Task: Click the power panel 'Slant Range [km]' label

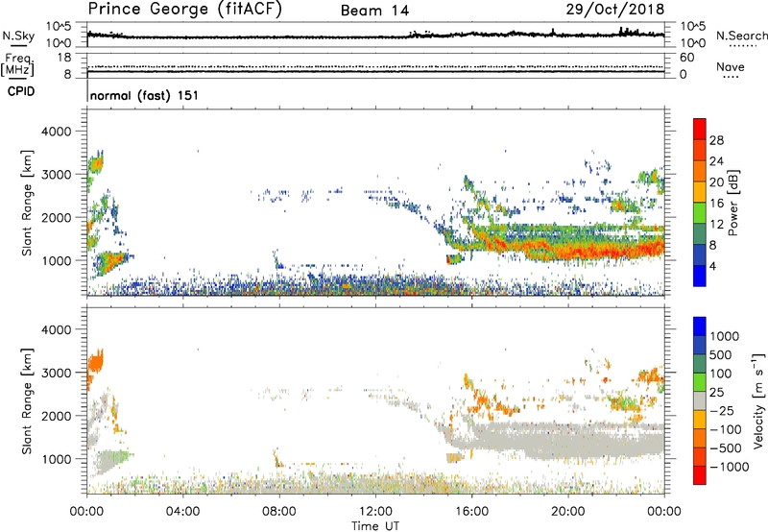Action: [27, 203]
